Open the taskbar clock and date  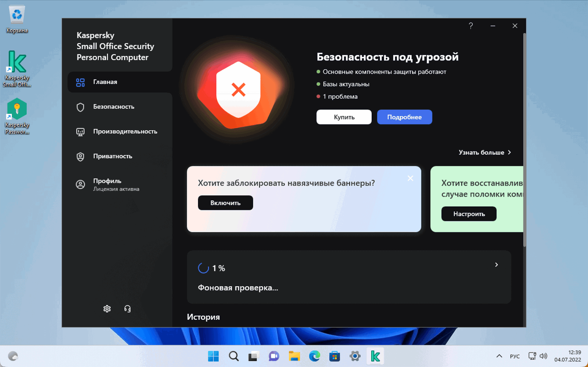click(x=567, y=356)
